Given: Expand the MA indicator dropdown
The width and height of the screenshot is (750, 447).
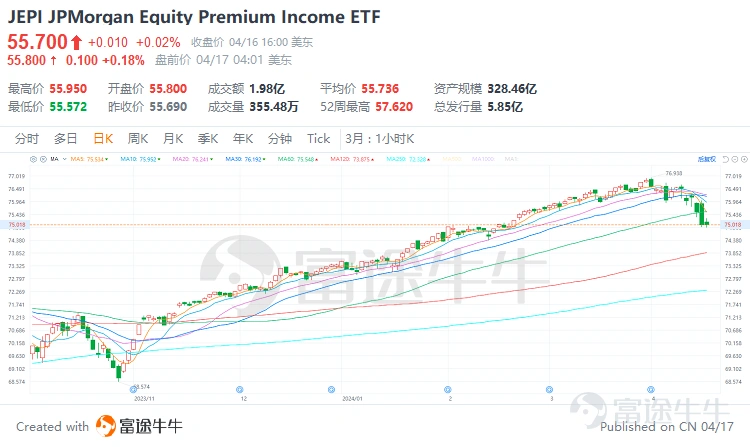Looking at the screenshot, I should [x=64, y=159].
